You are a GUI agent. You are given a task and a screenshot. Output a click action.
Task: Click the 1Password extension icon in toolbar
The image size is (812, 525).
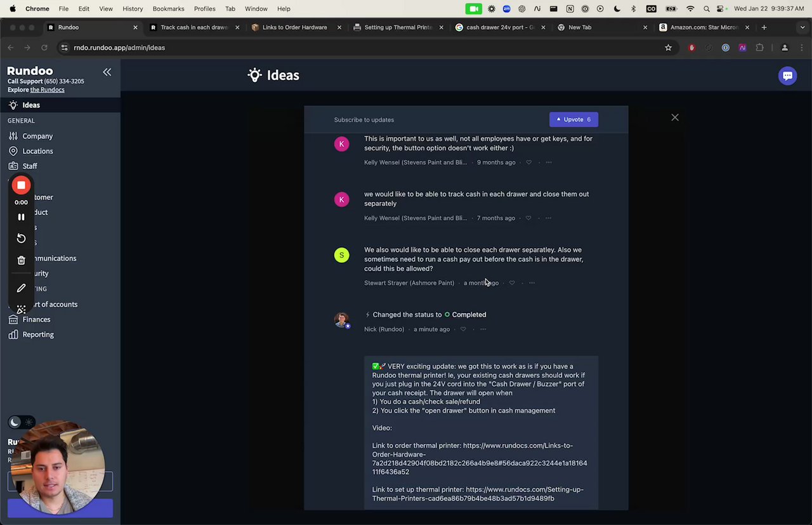point(726,48)
